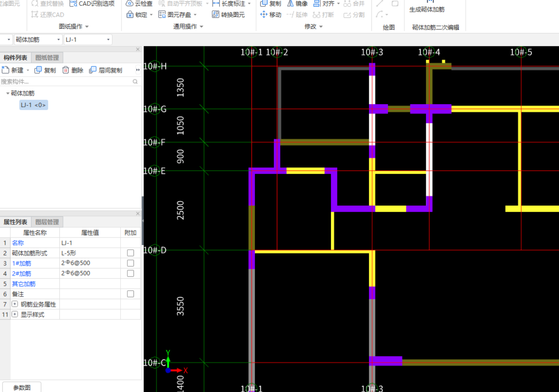Image resolution: width=559 pixels, height=392 pixels.
Task: Open the 对齐 dropdown arrow
Action: [x=338, y=4]
